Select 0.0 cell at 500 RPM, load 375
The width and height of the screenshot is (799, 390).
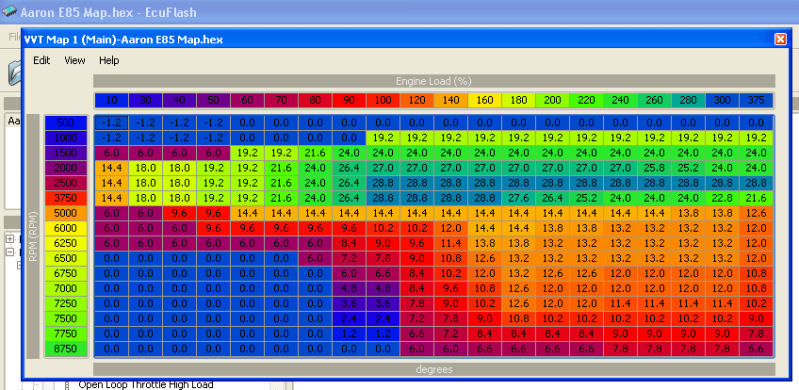tap(756, 123)
